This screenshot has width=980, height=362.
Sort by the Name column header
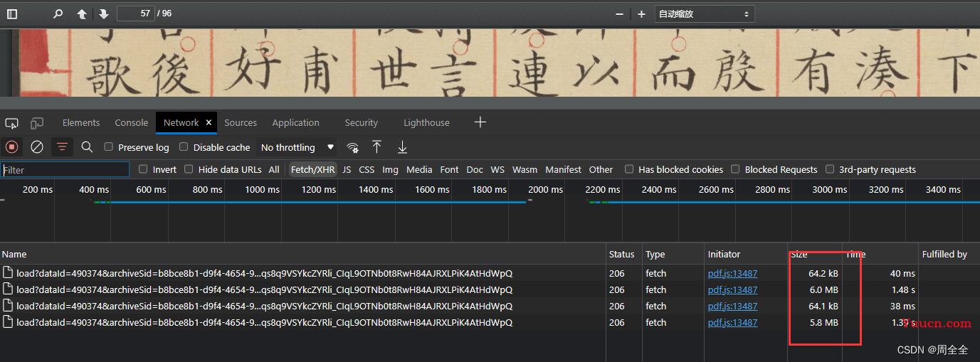point(302,254)
